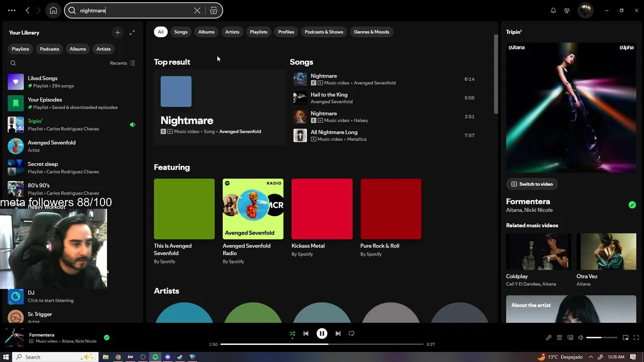Open the Friend Activity icon
Viewport: 644px width, 362px height.
point(567,10)
